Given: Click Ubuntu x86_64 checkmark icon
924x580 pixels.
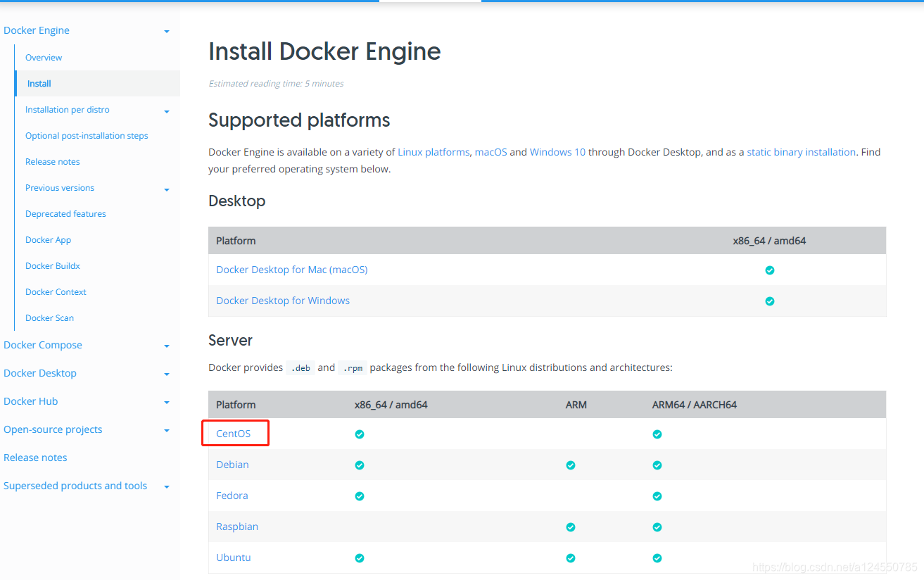Looking at the screenshot, I should pos(360,558).
